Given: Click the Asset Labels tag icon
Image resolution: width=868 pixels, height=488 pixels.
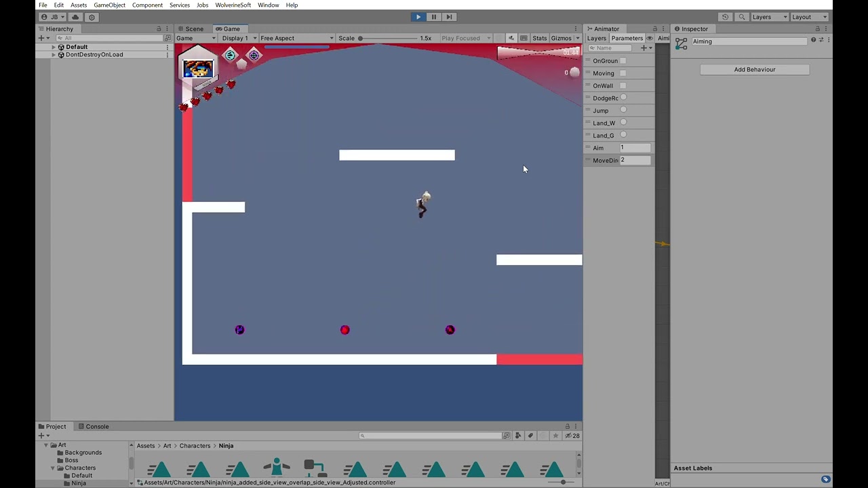Looking at the screenshot, I should pos(825,479).
